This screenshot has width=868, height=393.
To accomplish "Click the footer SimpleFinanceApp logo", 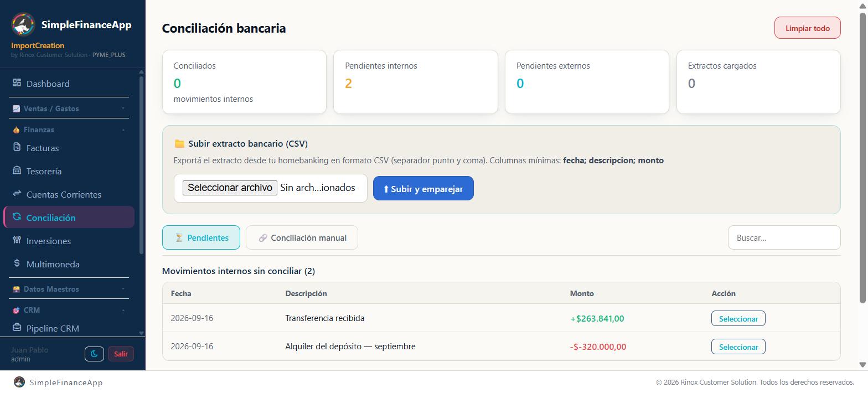I will [x=19, y=382].
